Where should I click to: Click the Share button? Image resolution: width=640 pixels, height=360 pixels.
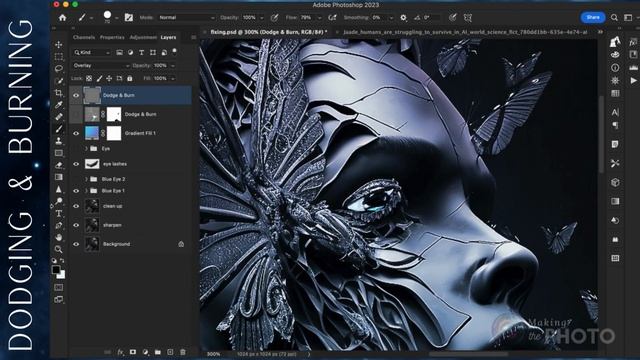pos(593,17)
